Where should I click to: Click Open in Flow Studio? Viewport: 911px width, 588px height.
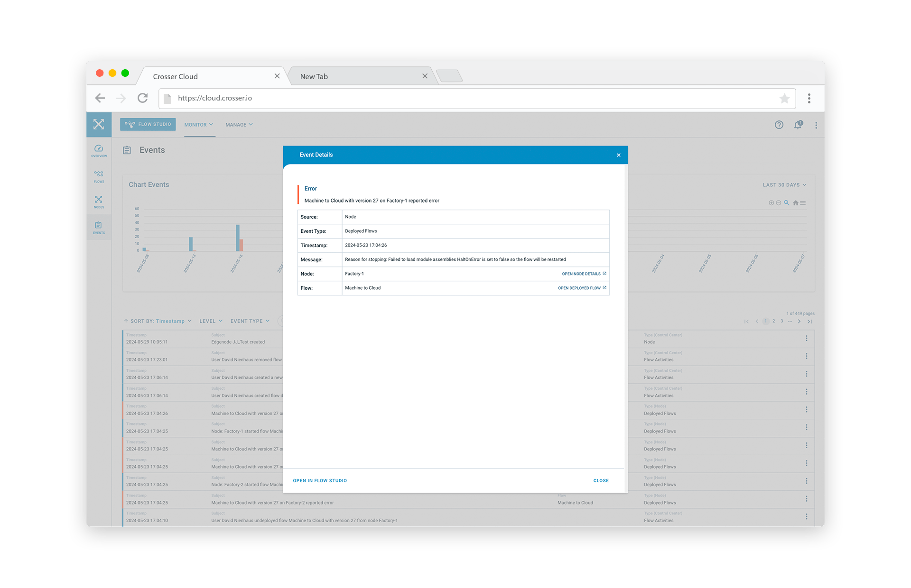pyautogui.click(x=320, y=481)
